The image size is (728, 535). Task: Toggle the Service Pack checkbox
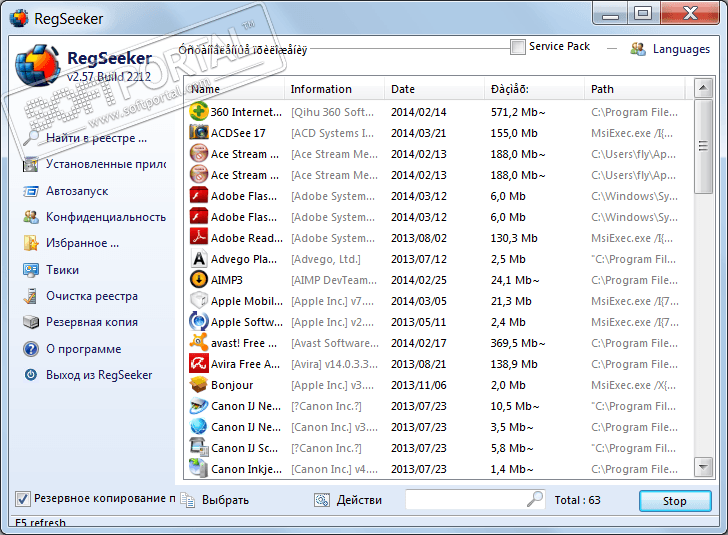[518, 47]
